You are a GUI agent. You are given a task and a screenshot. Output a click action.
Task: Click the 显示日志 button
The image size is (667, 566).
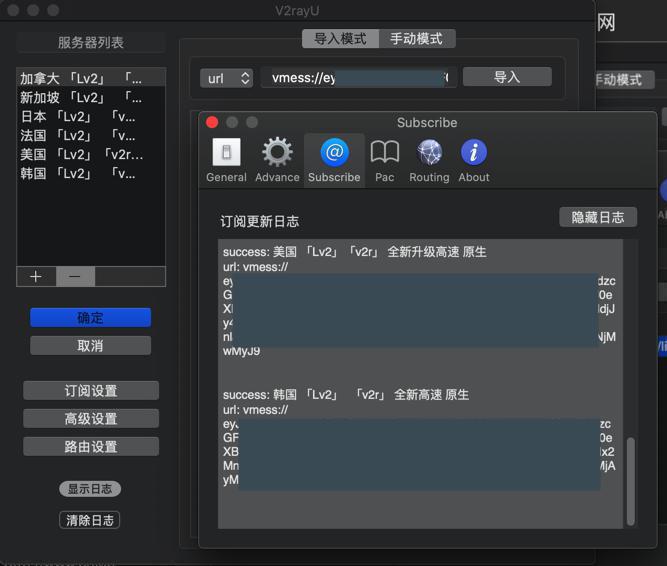point(90,489)
